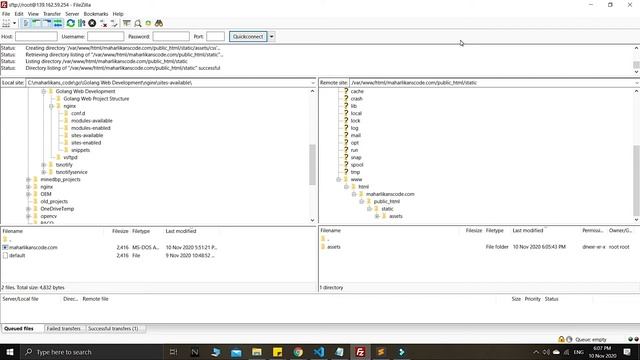Open the Edit menu
Viewport: 640px width, 360px height.
19,13
